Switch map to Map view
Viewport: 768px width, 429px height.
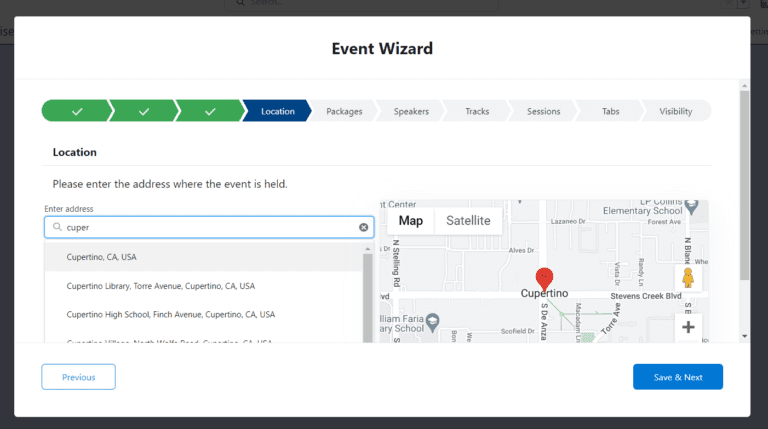point(411,220)
